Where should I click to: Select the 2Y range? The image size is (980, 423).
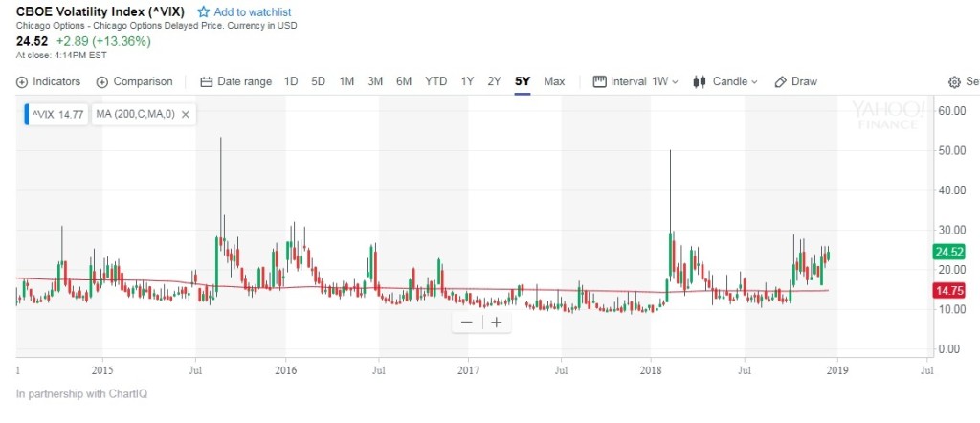[x=495, y=81]
